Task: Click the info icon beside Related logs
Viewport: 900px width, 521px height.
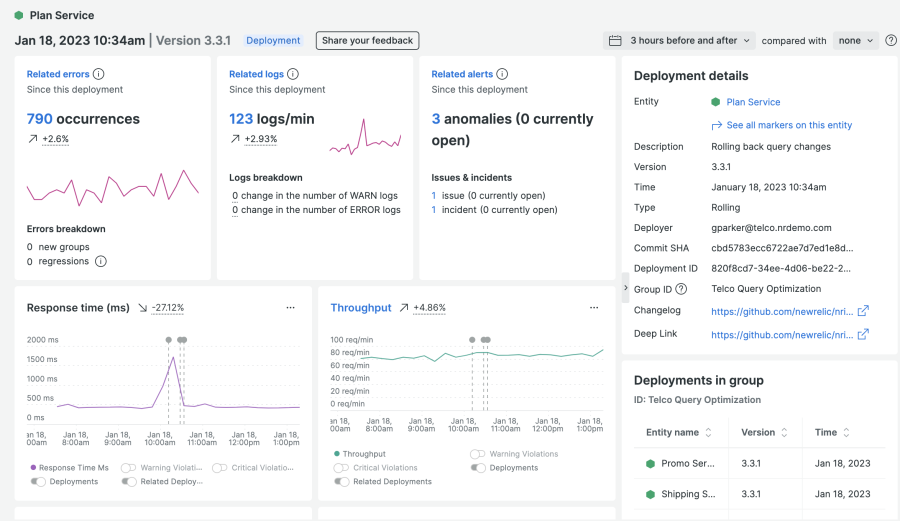Action: tap(293, 74)
